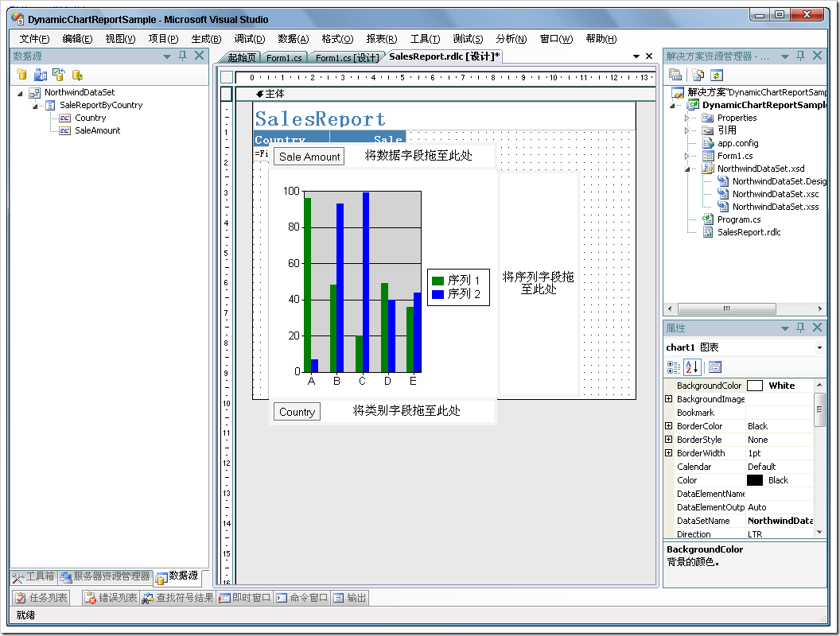Switch properties to categorized view
Viewport: 840px width, 636px height.
[x=674, y=366]
